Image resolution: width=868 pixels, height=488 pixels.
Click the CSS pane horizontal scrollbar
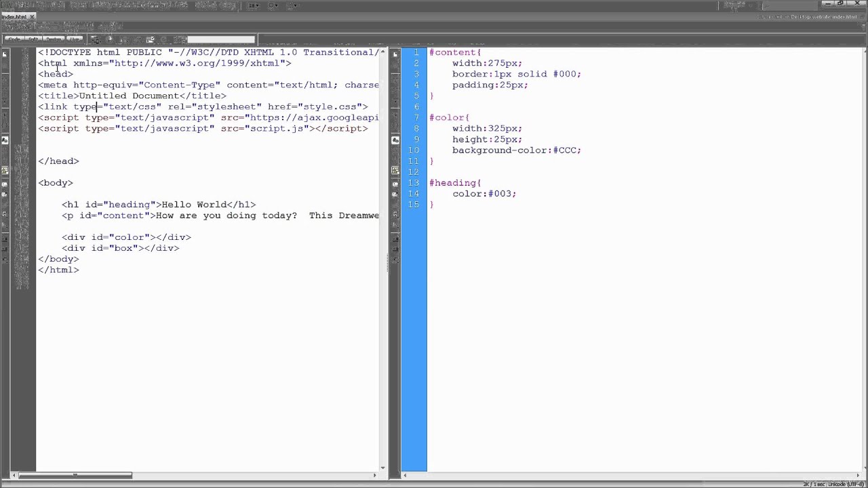pos(630,475)
